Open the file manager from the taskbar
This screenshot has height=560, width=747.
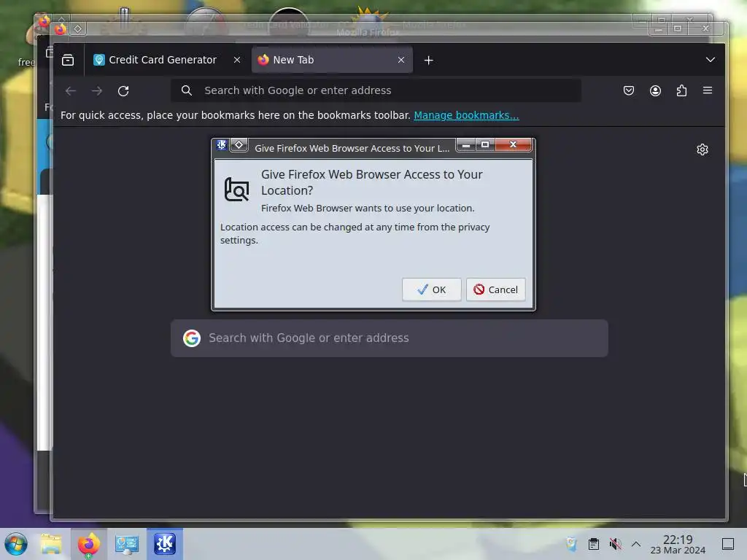point(51,544)
